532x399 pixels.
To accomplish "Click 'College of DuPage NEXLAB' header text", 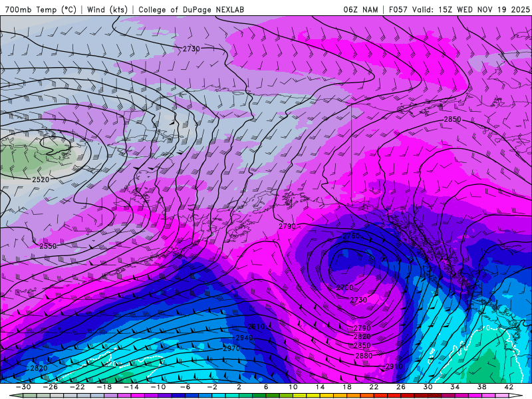I will 191,9.
